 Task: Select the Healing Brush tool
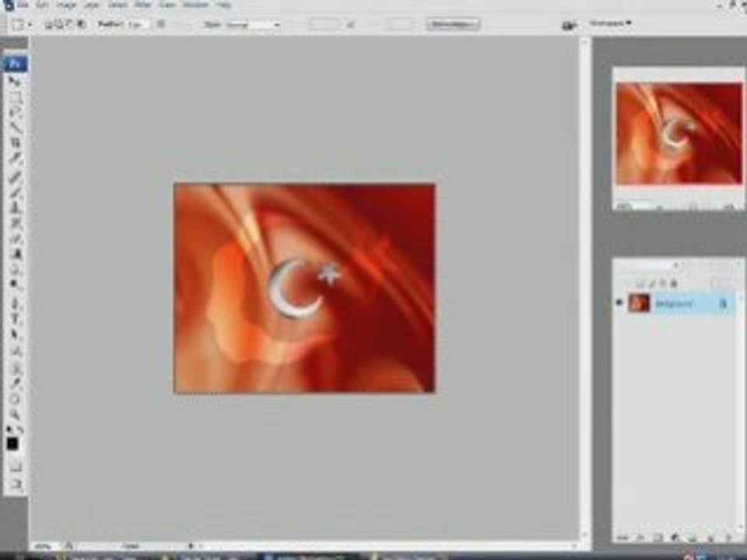(x=15, y=177)
